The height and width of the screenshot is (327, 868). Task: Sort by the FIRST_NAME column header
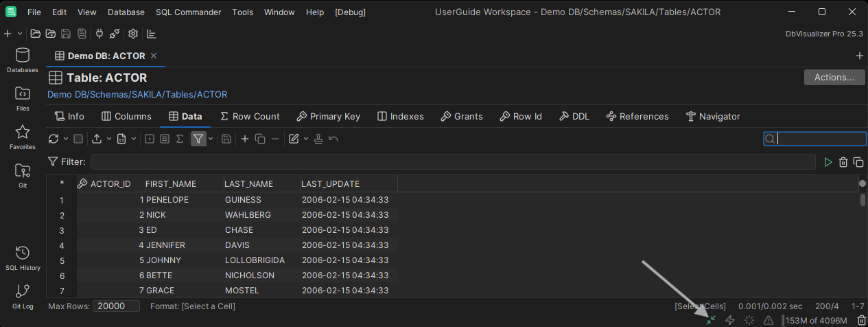pos(171,183)
